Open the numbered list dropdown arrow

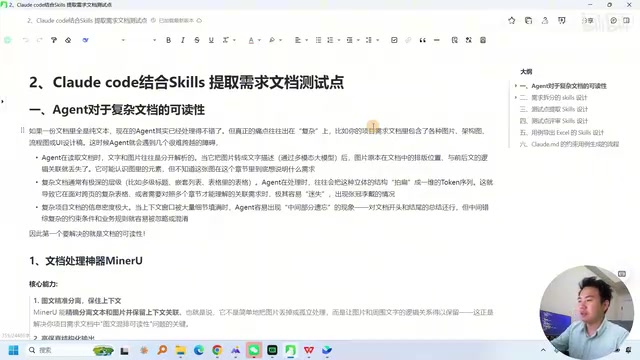(x=339, y=40)
